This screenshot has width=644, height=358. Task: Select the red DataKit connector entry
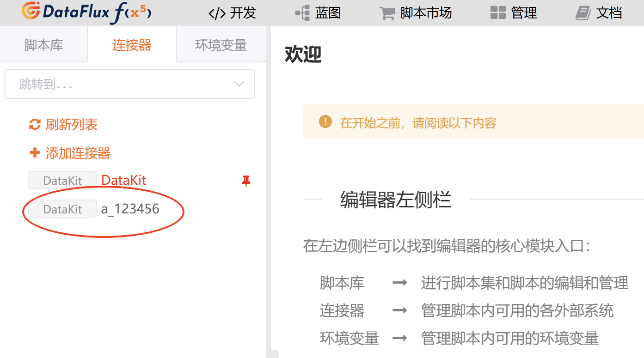tap(124, 181)
